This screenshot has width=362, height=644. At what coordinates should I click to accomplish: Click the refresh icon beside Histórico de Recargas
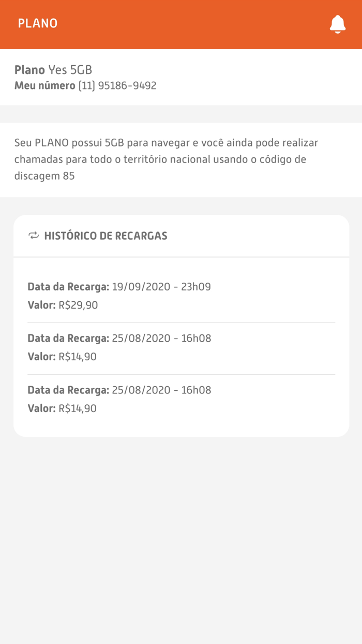(33, 236)
